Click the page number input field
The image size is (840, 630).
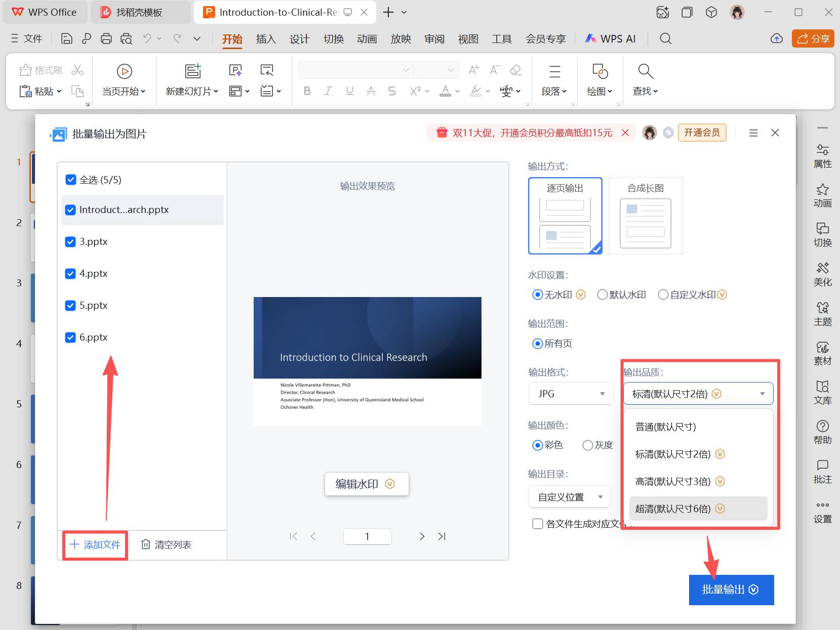click(x=367, y=536)
